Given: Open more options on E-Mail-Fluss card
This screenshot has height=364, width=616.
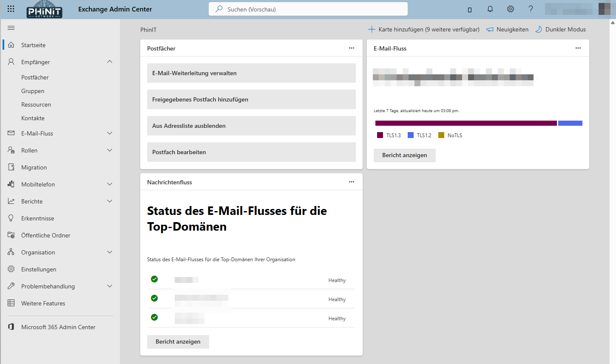Looking at the screenshot, I should (578, 48).
